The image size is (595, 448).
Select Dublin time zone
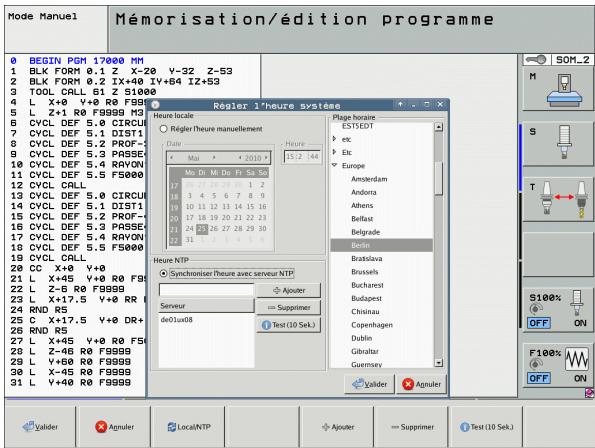pyautogui.click(x=361, y=338)
